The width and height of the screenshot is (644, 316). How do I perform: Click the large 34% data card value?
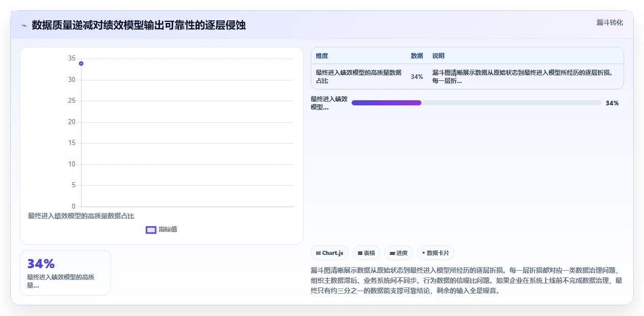(x=41, y=264)
